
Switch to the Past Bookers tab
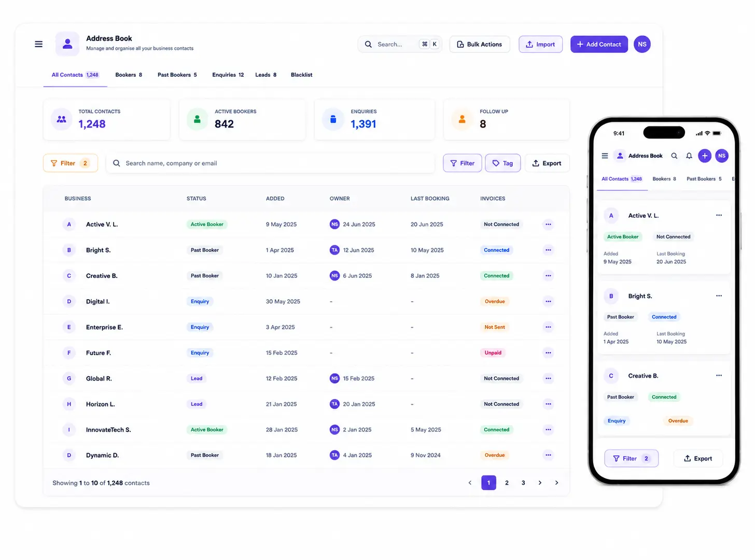pos(177,75)
